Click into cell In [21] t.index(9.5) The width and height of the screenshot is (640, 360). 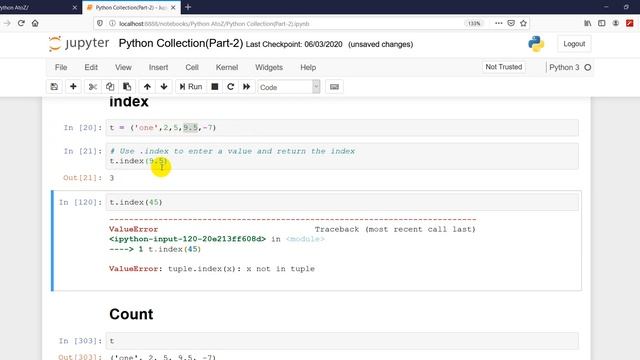[342, 156]
